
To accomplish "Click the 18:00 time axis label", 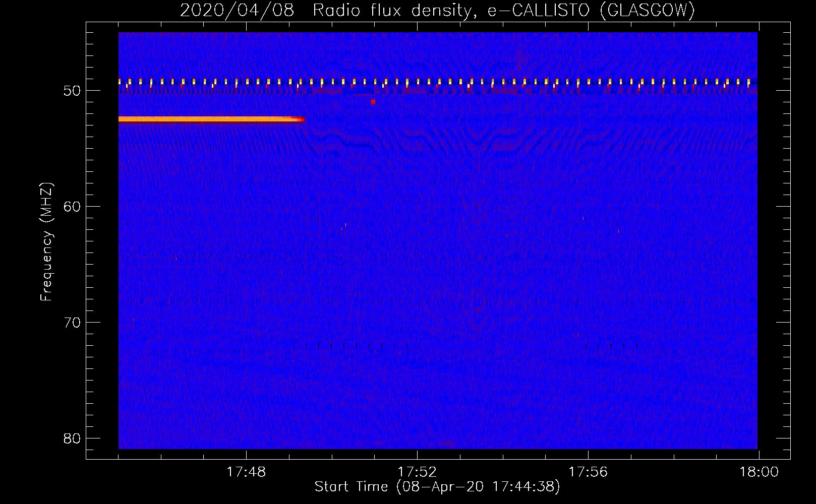I will 759,472.
